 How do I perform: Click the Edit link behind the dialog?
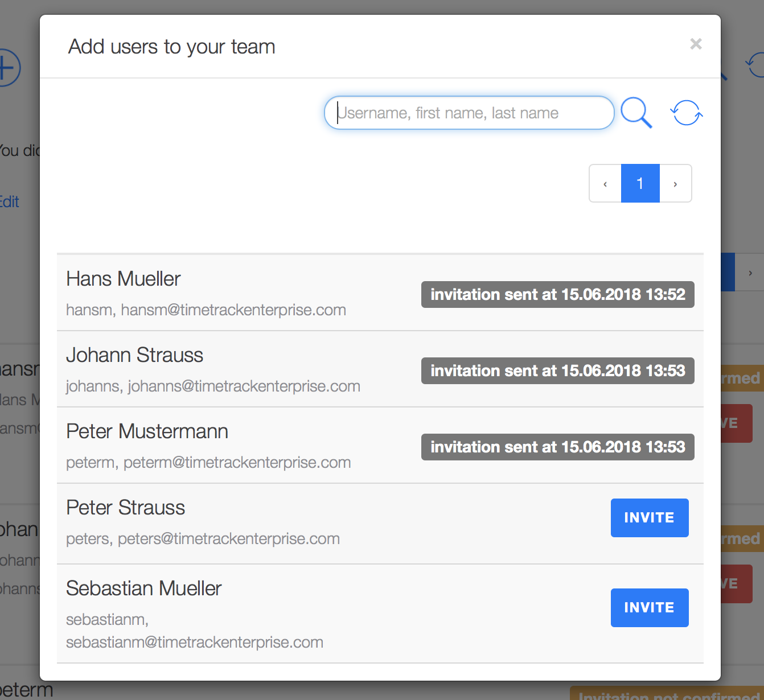point(9,202)
